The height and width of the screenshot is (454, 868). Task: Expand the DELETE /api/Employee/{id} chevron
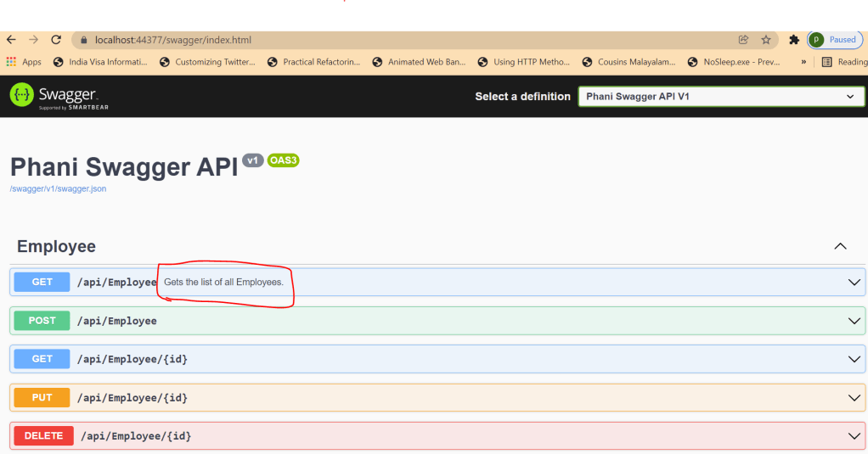click(x=854, y=436)
